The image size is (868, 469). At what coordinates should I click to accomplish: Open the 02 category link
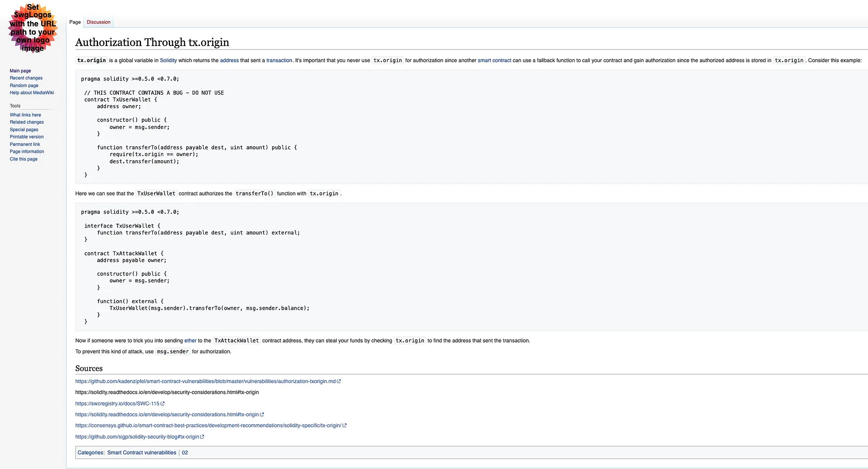click(x=185, y=453)
